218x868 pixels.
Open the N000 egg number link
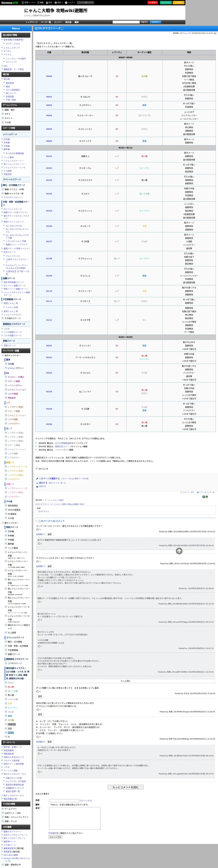point(49,76)
